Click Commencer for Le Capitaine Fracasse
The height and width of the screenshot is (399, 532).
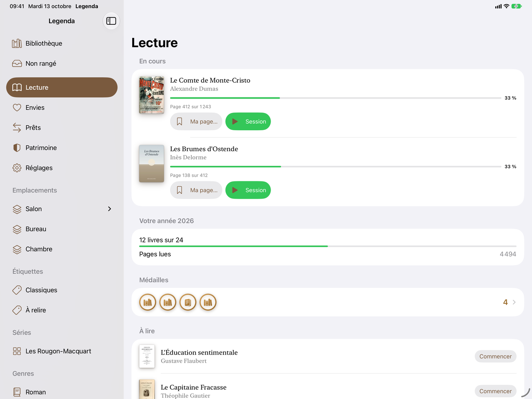pos(496,391)
